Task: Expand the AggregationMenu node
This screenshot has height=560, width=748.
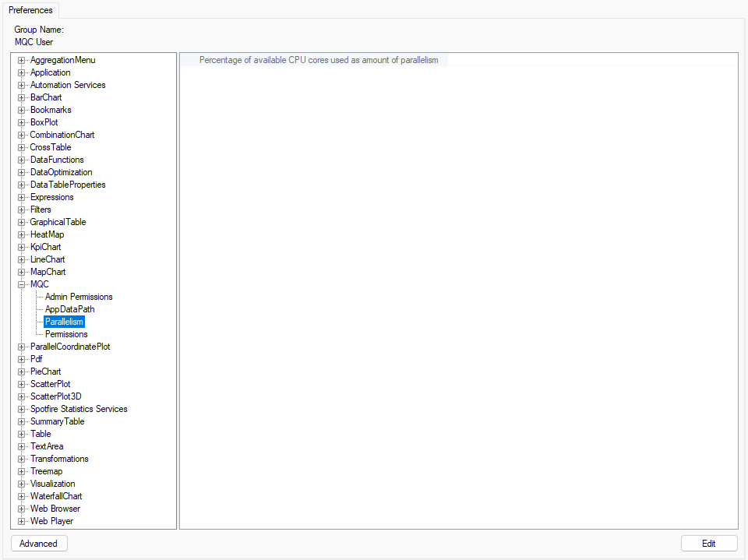Action: [22, 60]
